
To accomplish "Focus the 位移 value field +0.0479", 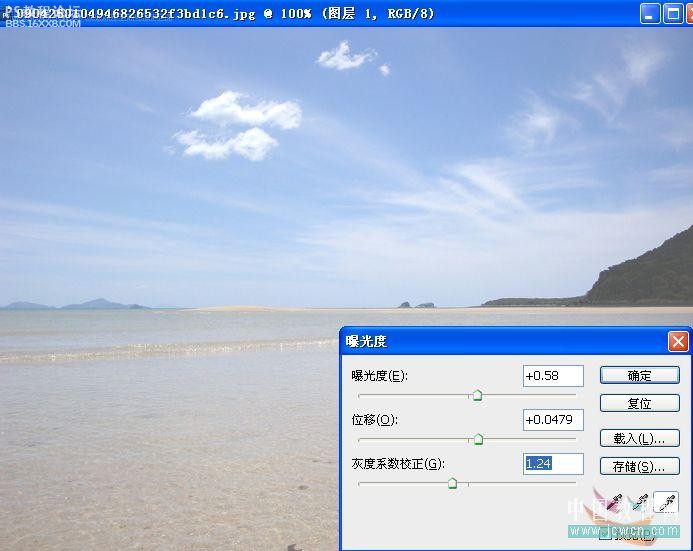I will (x=553, y=420).
